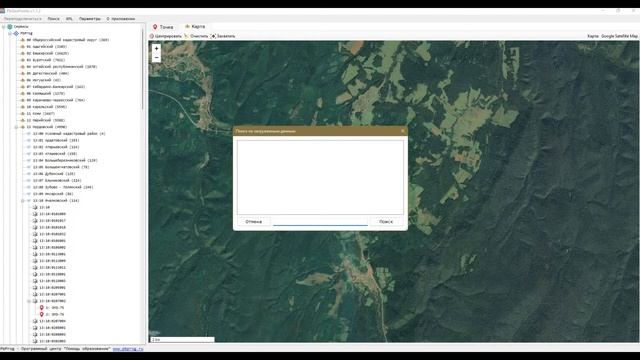Click the icon of 11 Коми region
This screenshot has width=640, height=360.
click(x=23, y=113)
